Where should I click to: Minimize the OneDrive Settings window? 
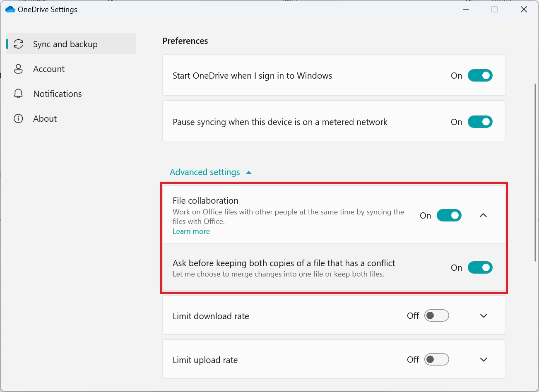[x=467, y=9]
